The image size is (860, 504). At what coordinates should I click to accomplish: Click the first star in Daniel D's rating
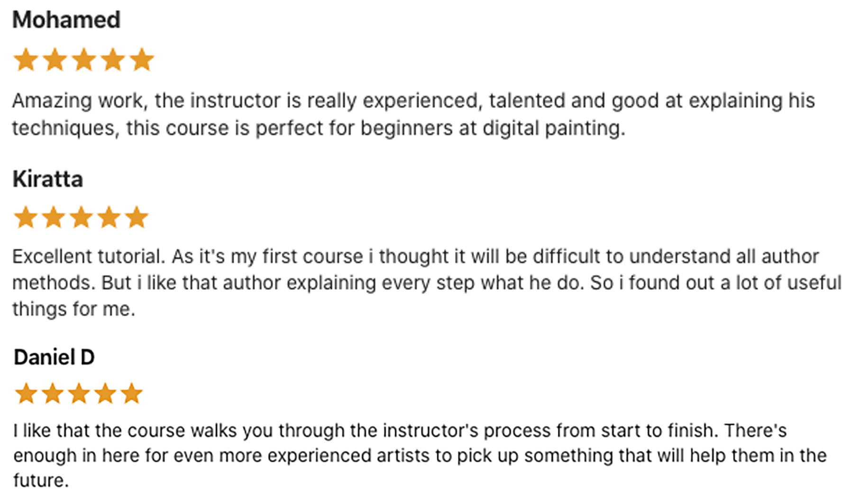(26, 394)
